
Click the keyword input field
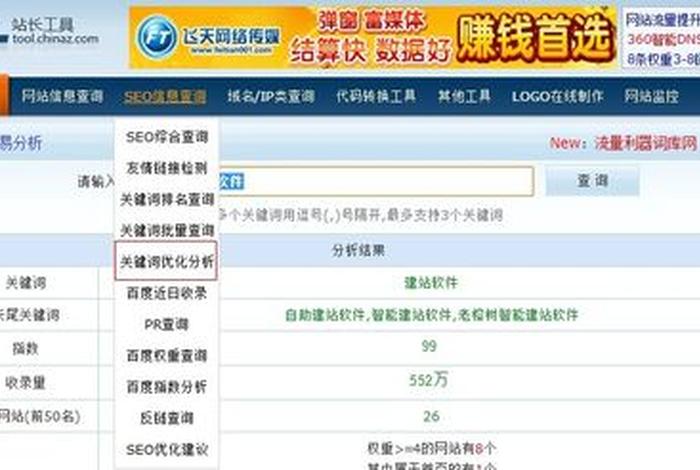coord(375,181)
